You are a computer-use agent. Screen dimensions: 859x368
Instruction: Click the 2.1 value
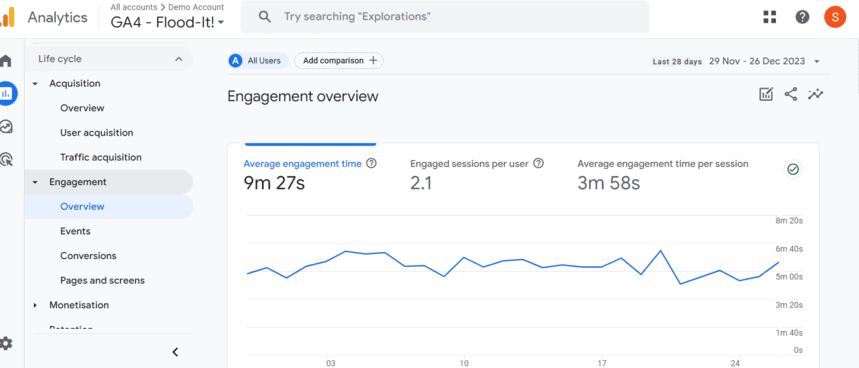coord(421,183)
